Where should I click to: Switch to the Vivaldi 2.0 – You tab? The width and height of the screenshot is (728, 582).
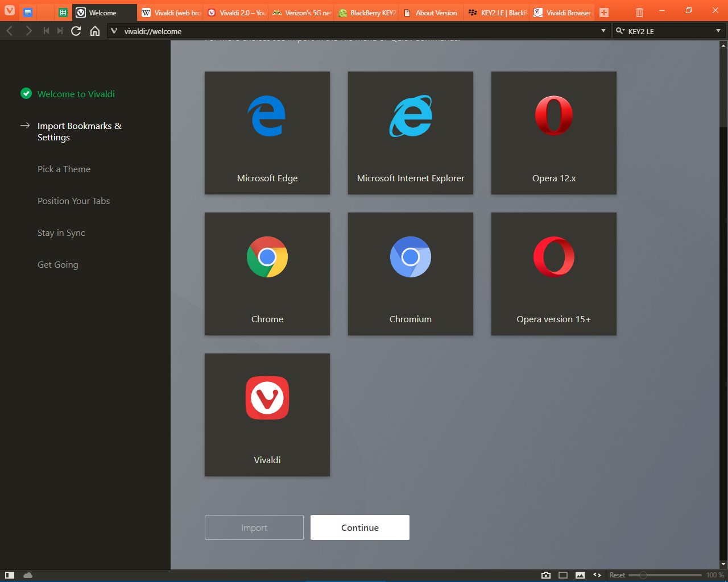[236, 12]
